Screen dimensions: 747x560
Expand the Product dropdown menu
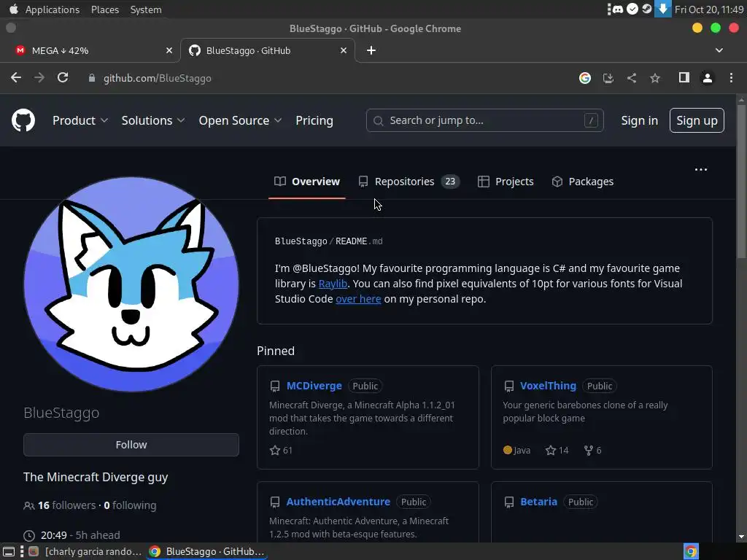point(80,120)
